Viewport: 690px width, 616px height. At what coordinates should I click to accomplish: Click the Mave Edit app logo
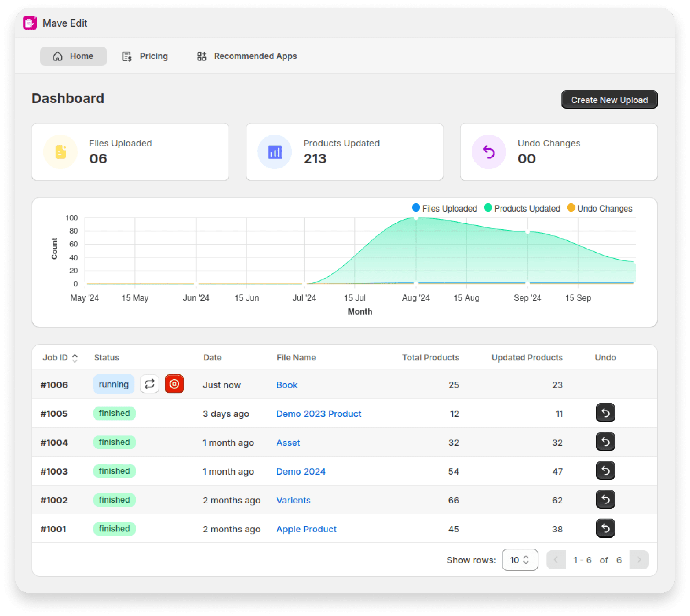pos(30,23)
